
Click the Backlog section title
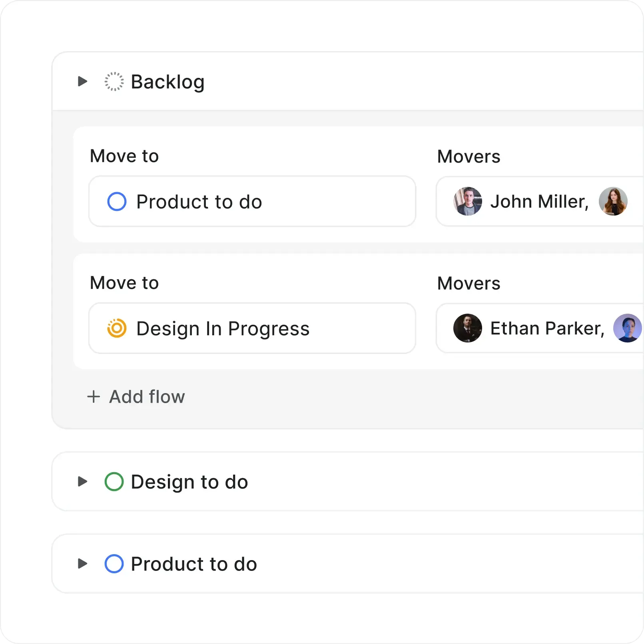(167, 82)
